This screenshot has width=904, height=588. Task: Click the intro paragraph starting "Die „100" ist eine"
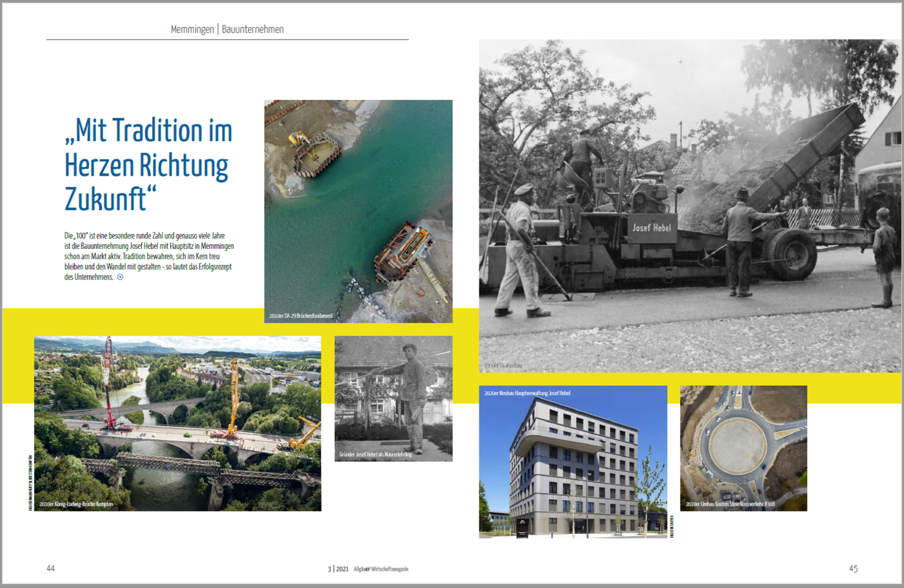coord(149,256)
